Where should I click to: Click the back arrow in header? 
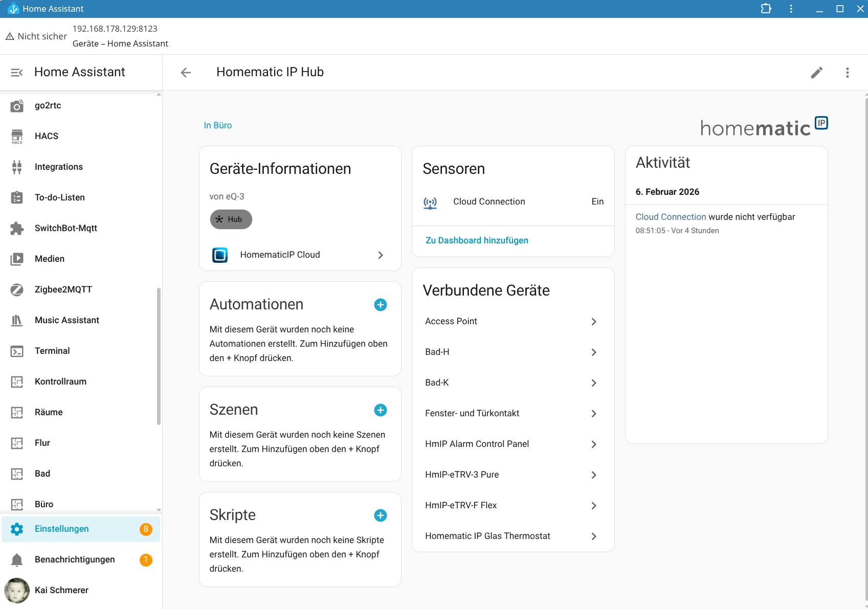click(186, 73)
